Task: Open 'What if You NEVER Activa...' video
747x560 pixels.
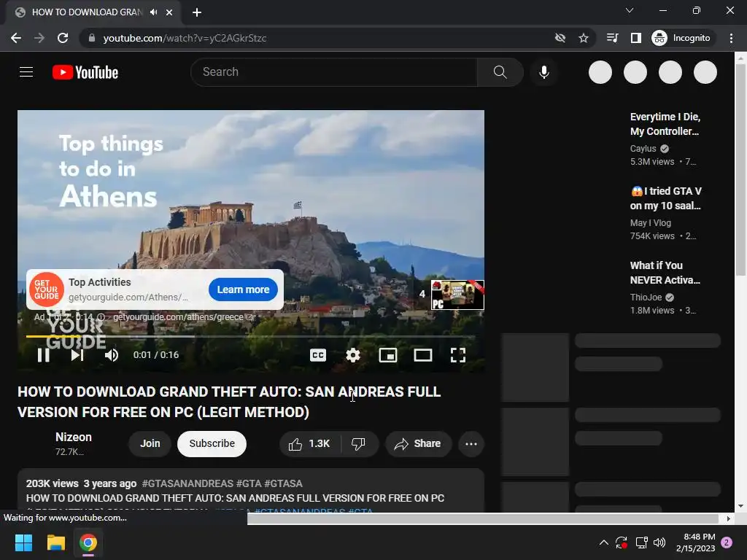Action: click(x=665, y=273)
